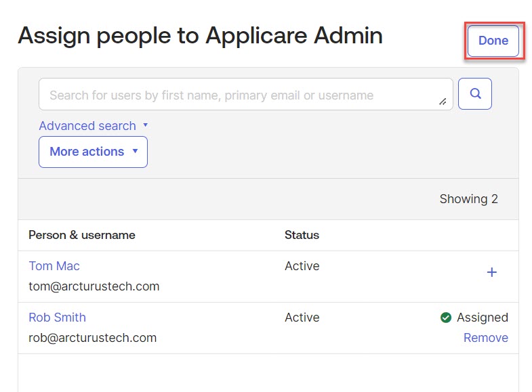Click the Active status for Rob Smith

[302, 318]
